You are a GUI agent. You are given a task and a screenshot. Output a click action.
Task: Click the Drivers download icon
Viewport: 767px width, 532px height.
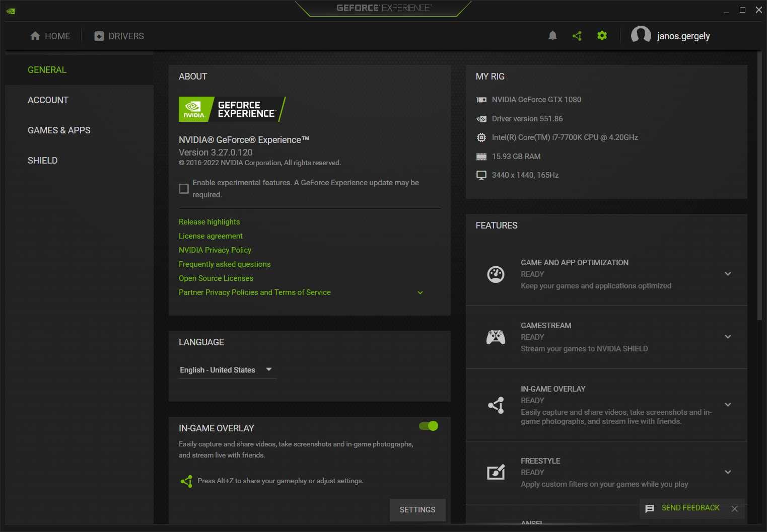[x=99, y=36]
